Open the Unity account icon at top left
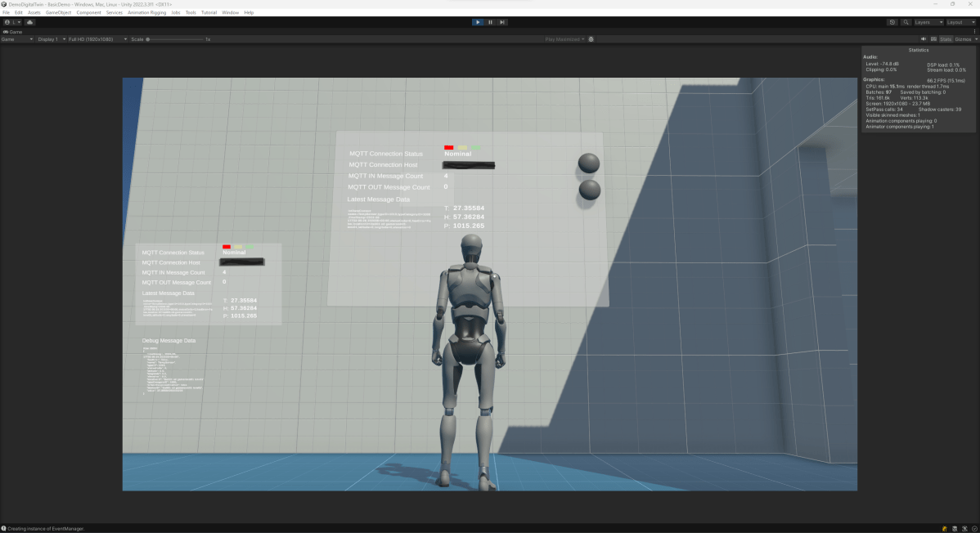This screenshot has height=533, width=980. pos(6,22)
